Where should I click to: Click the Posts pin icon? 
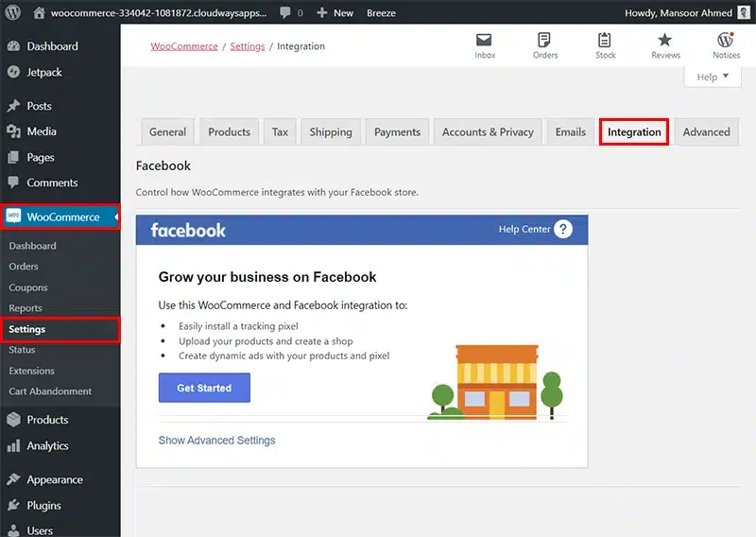pos(14,106)
